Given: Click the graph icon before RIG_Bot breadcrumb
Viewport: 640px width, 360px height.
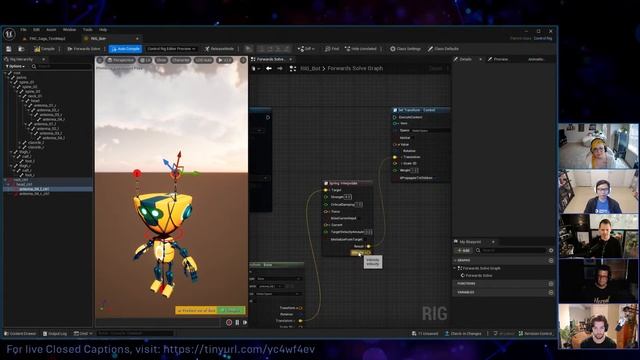Looking at the screenshot, I should pos(293,69).
